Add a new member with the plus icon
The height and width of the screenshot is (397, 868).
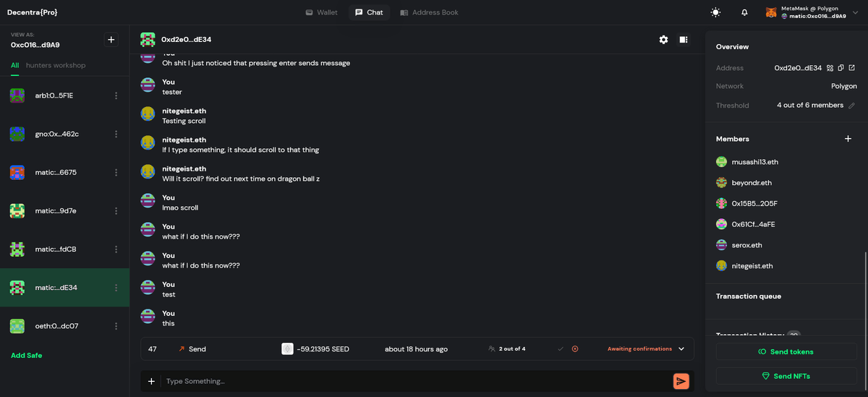pyautogui.click(x=848, y=139)
